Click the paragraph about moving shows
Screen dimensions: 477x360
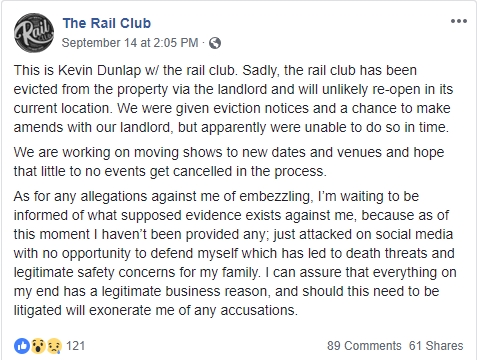click(x=229, y=162)
